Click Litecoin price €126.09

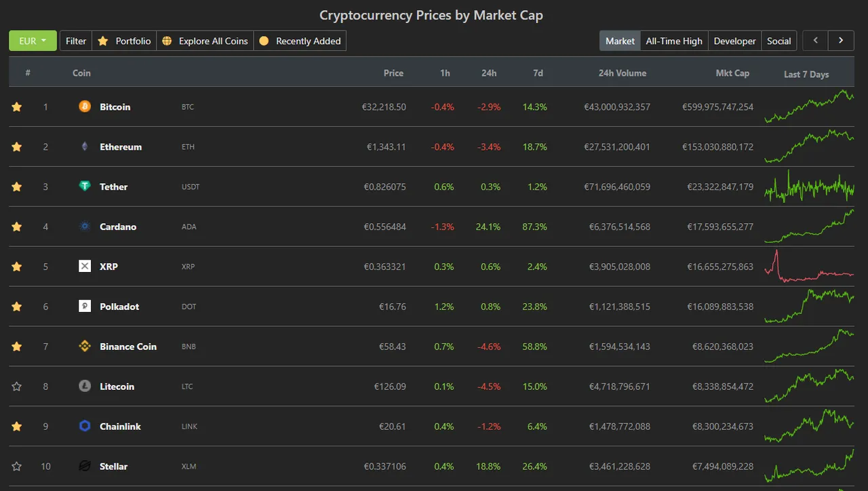(x=390, y=387)
